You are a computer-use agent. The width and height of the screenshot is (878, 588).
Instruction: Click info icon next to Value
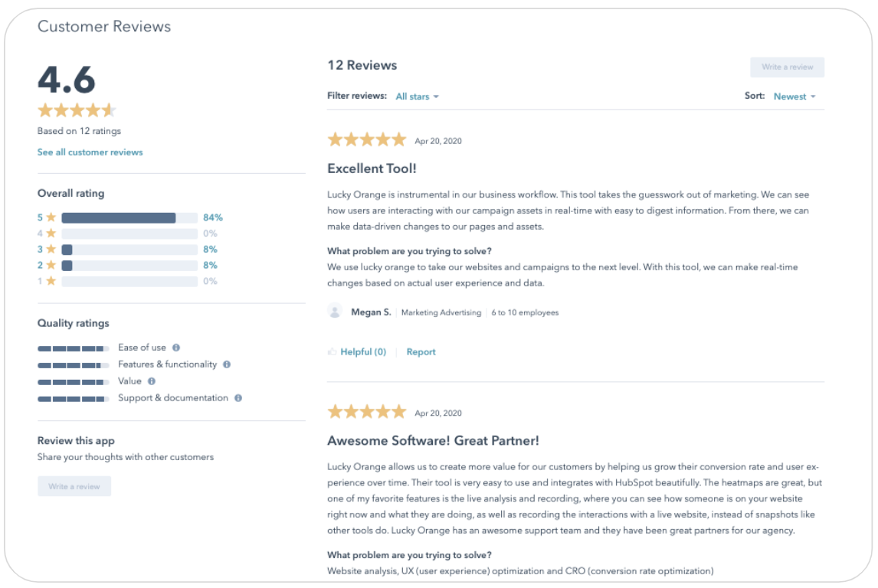coord(152,381)
